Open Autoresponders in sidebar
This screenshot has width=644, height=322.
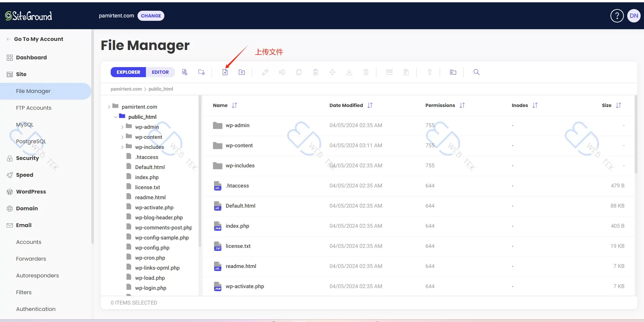click(37, 275)
